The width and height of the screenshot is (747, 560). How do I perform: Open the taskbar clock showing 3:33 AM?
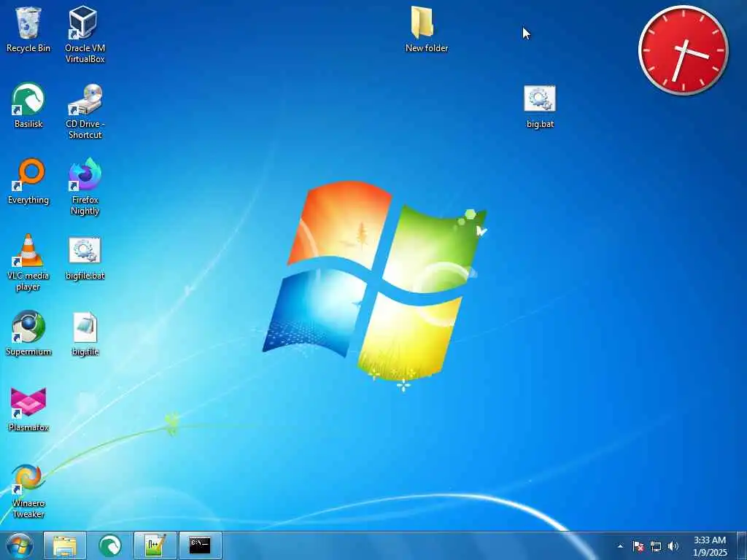[x=710, y=546]
